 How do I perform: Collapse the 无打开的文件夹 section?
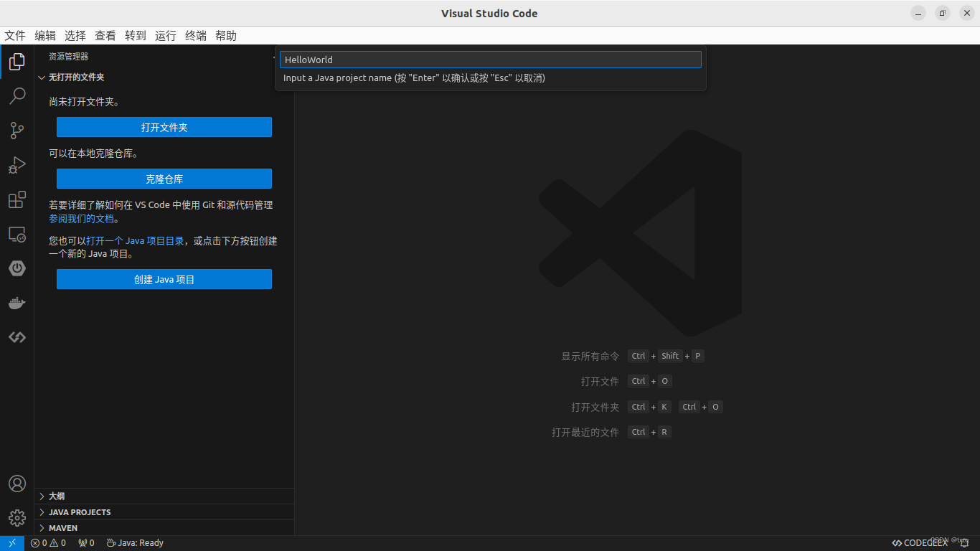pos(164,77)
